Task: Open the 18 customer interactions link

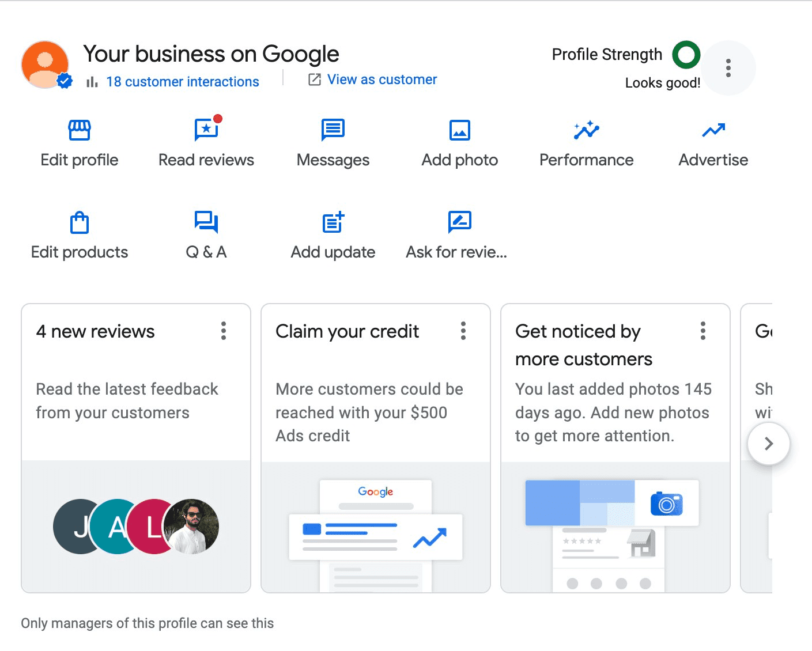Action: 182,82
